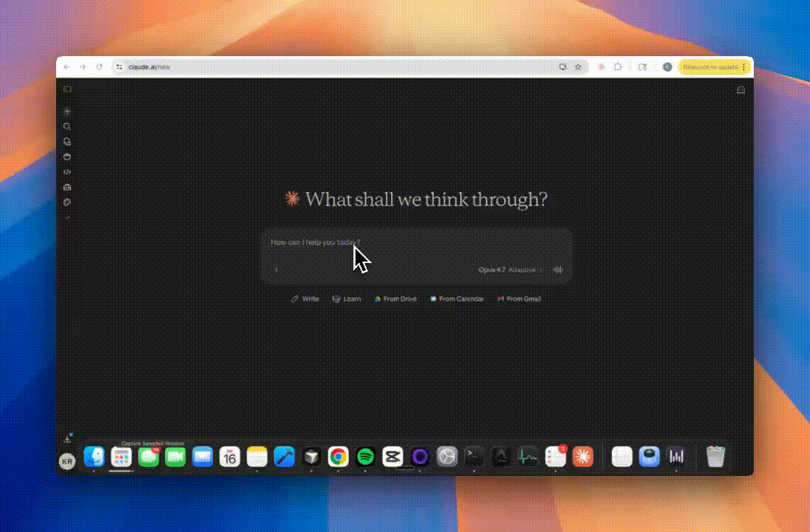
Task: Open the attachment plus menu in composer
Action: coord(276,270)
